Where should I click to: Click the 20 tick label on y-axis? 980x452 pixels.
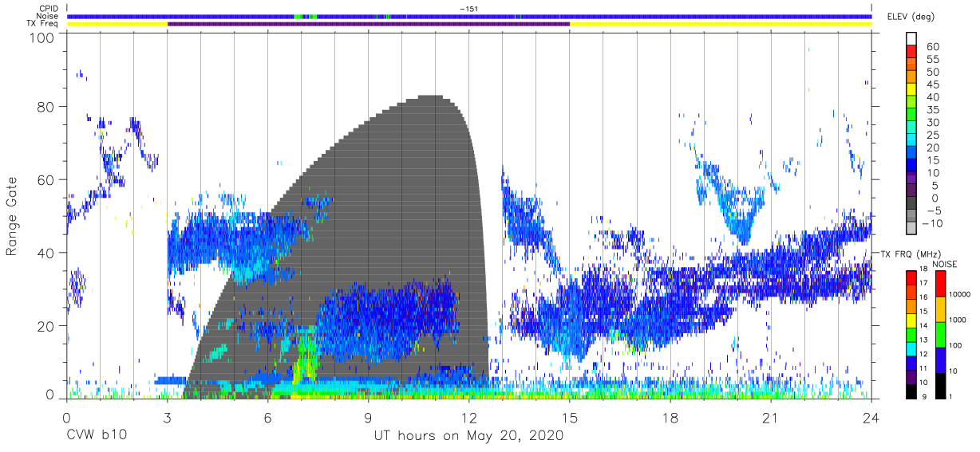point(46,325)
